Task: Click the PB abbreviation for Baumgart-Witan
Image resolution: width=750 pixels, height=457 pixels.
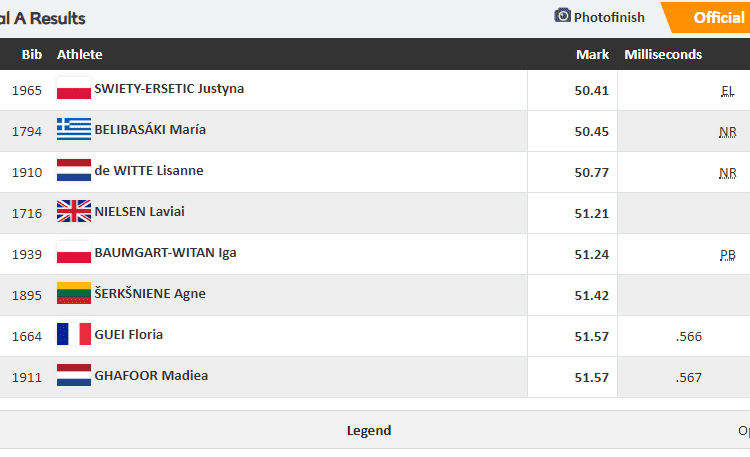Action: click(728, 255)
